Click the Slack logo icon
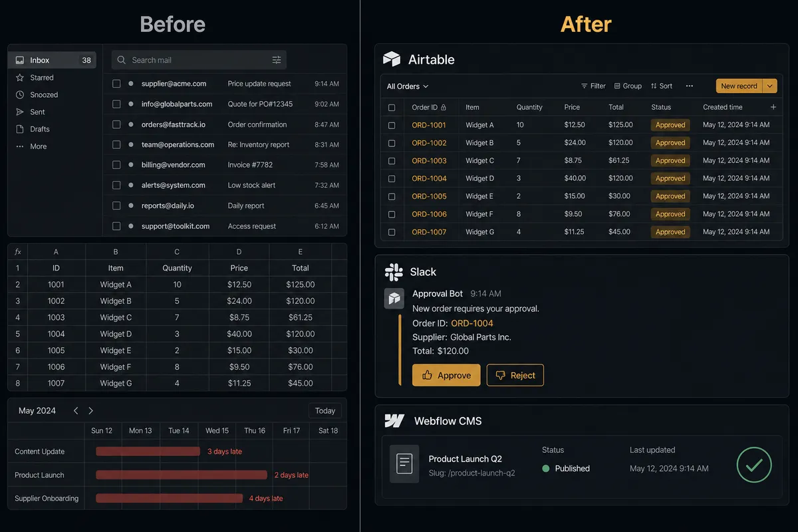Screen dimensions: 798x532 tap(394, 271)
